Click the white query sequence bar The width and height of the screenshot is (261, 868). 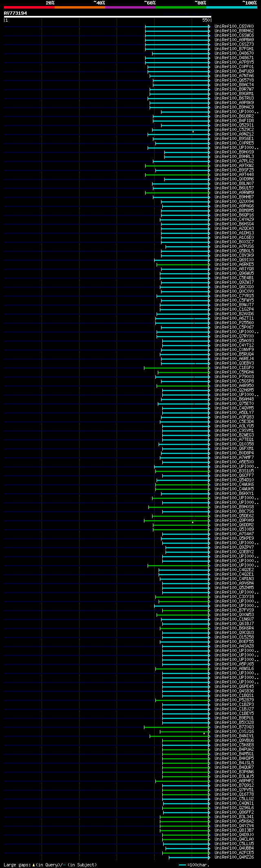(x=107, y=17)
